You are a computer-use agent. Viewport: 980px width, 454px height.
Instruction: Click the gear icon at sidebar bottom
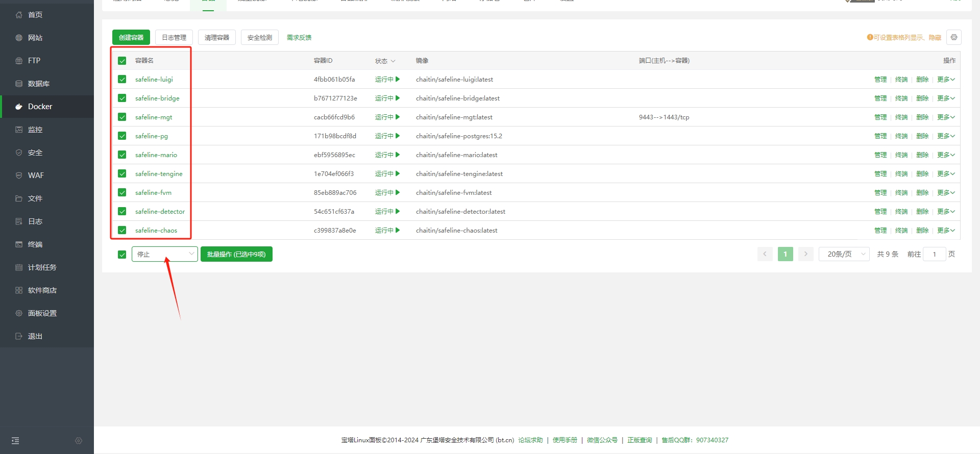79,441
